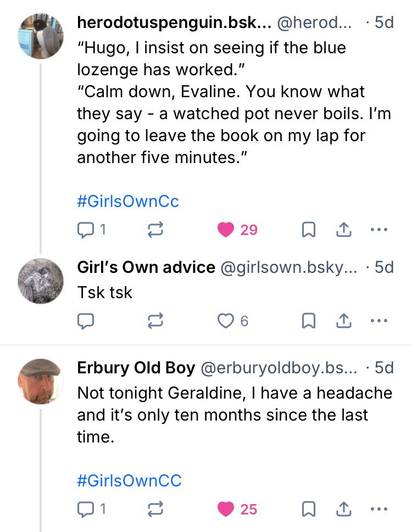The width and height of the screenshot is (412, 532).
Task: Share the "Tsk tsk" post
Action: pyautogui.click(x=344, y=321)
